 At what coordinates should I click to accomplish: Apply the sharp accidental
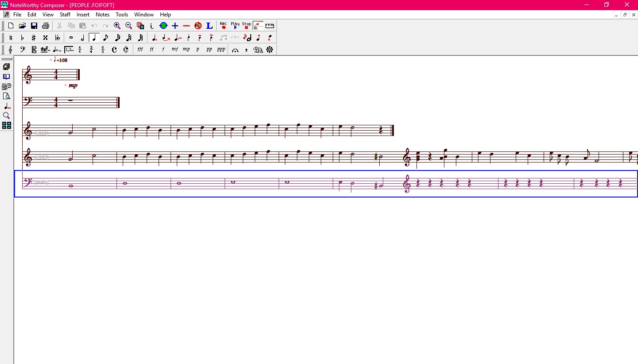[34, 38]
